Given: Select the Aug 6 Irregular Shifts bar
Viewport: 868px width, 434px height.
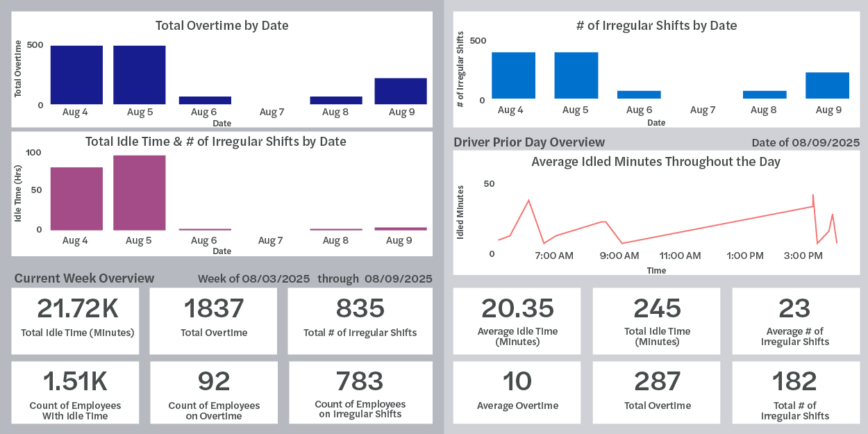Looking at the screenshot, I should pyautogui.click(x=639, y=94).
